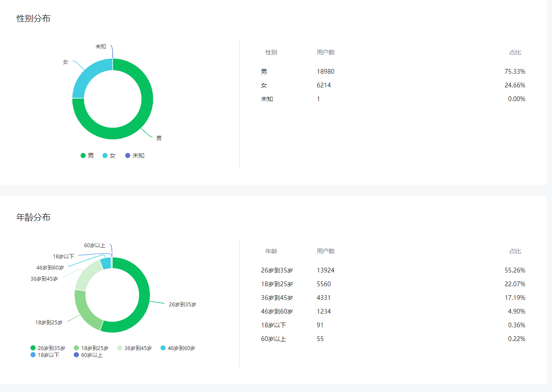Click the 用户数 header in age table
Viewport: 552px width, 392px height.
(326, 251)
